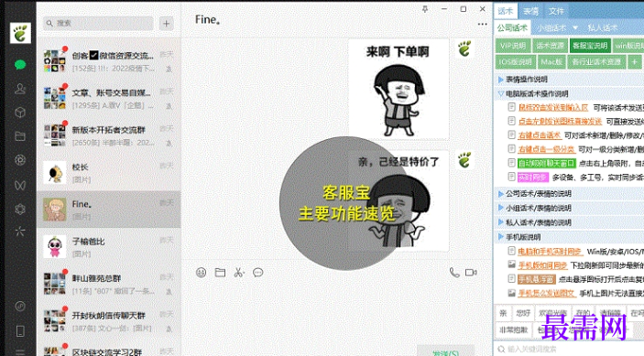Select the 小组话术 sub-tab

(551, 27)
